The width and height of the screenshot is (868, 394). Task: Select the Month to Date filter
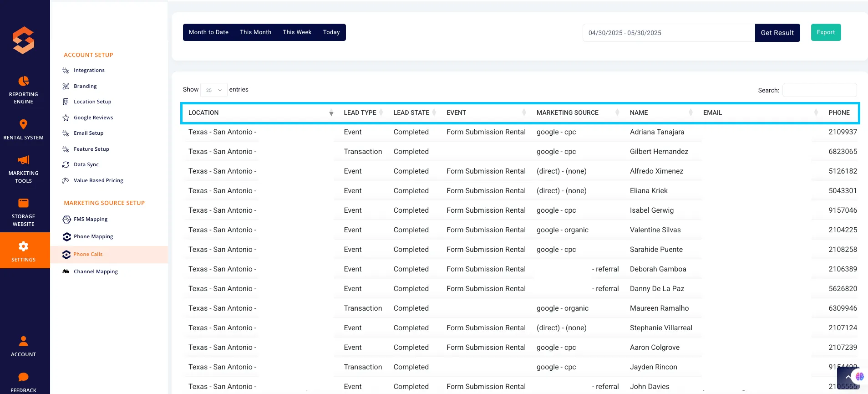208,32
